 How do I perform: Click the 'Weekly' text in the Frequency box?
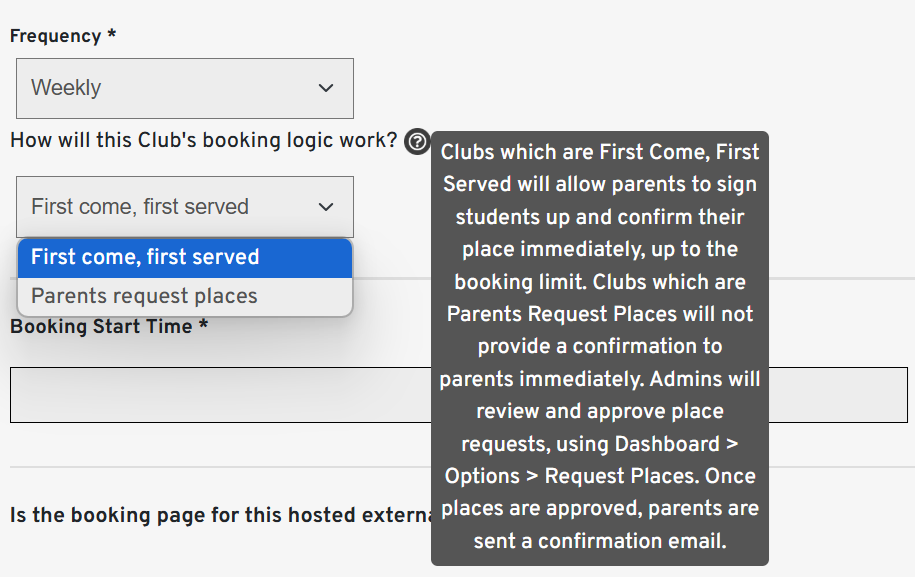tap(66, 88)
